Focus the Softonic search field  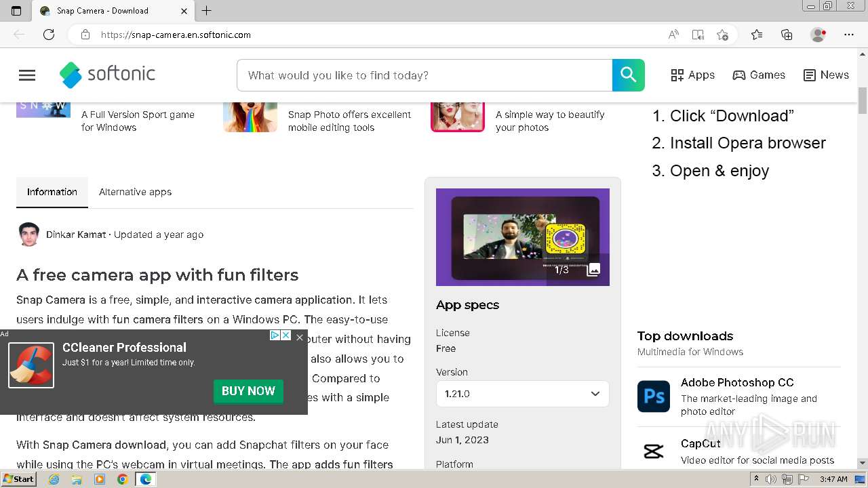click(425, 75)
